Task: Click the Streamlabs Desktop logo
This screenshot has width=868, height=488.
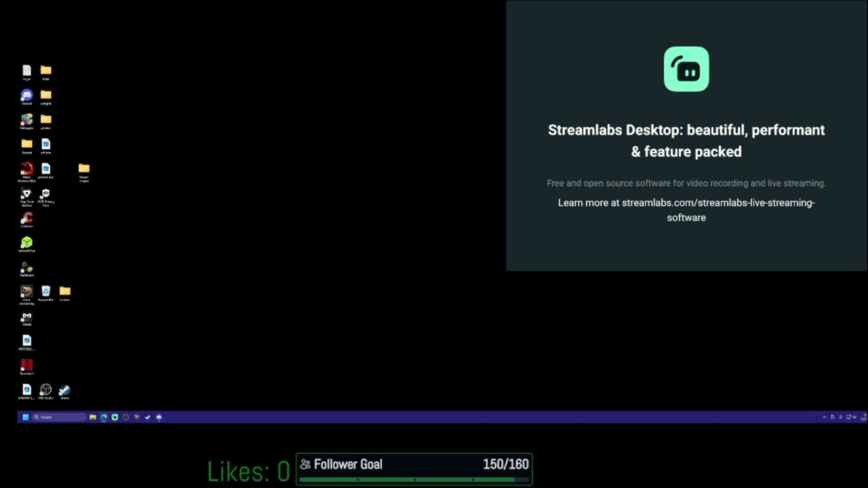Action: click(686, 69)
